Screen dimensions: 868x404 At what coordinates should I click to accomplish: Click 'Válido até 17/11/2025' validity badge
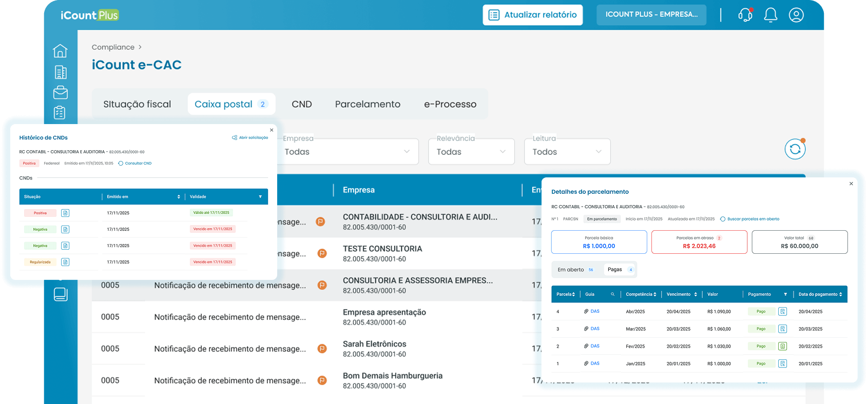click(x=211, y=213)
